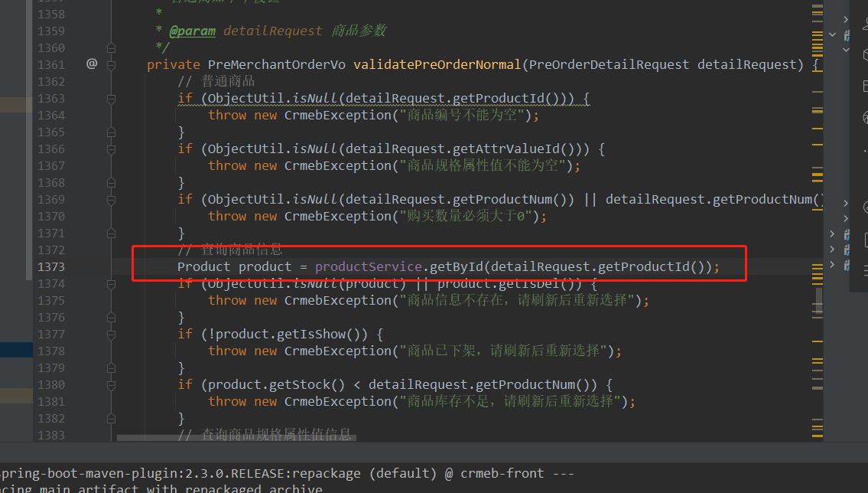Click the editor vertical scrollbar thumb
Screen dimensions: 868x493
(x=819, y=302)
